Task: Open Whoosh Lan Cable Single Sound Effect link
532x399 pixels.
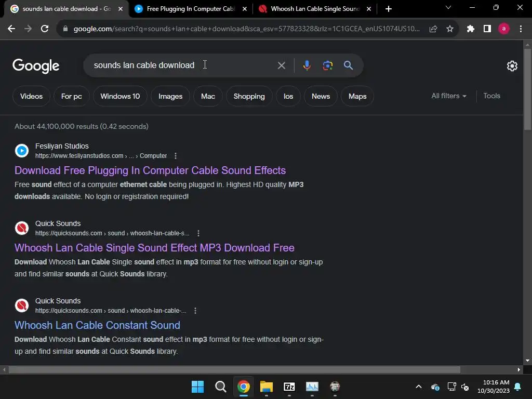Action: pyautogui.click(x=154, y=248)
